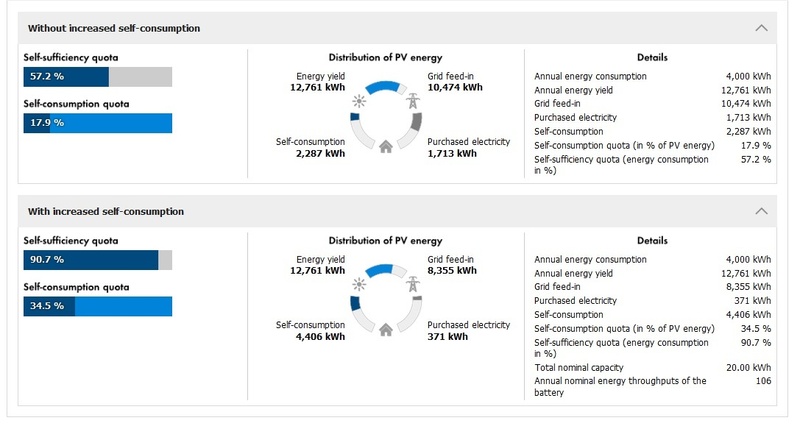Collapse the With increased self-consumption section chevron
800x426 pixels.
[x=762, y=212]
